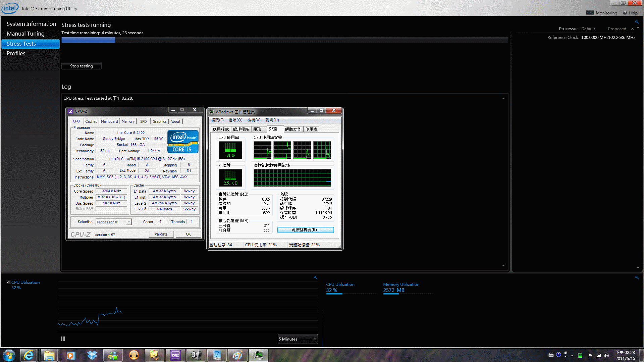Click the volume speaker tray icon
Viewport: 644px width, 362px height.
pyautogui.click(x=606, y=356)
